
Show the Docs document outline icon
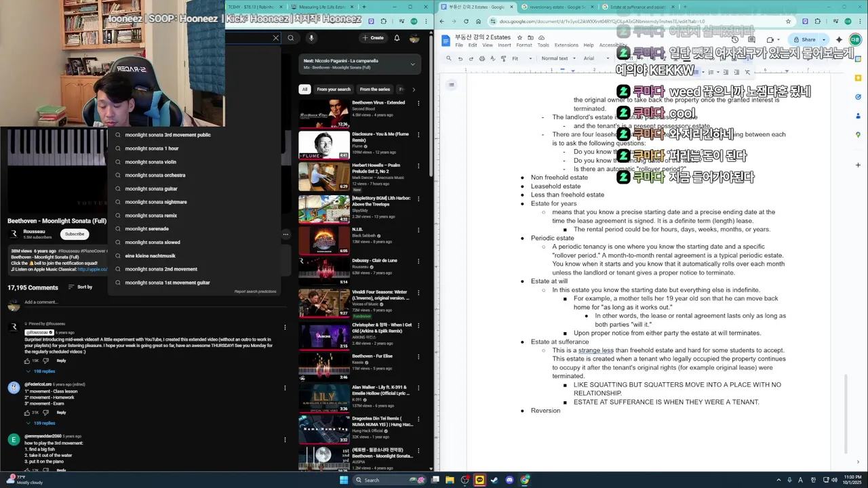tap(452, 85)
